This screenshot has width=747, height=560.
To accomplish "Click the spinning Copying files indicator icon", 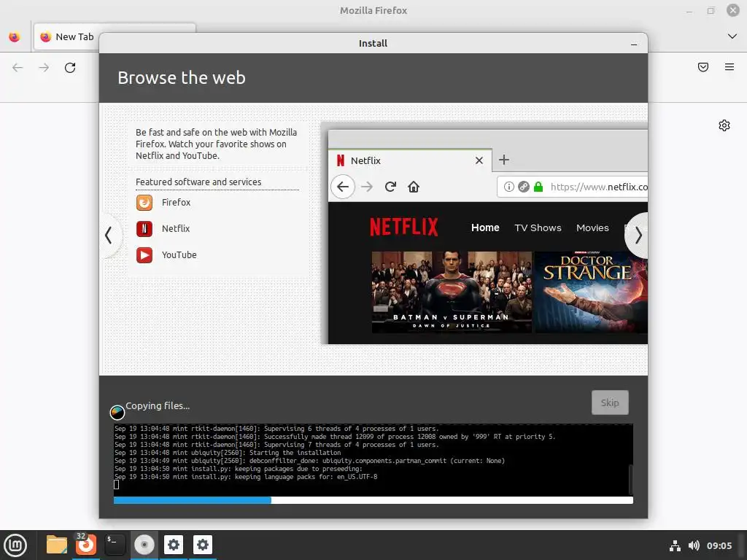I will point(117,412).
